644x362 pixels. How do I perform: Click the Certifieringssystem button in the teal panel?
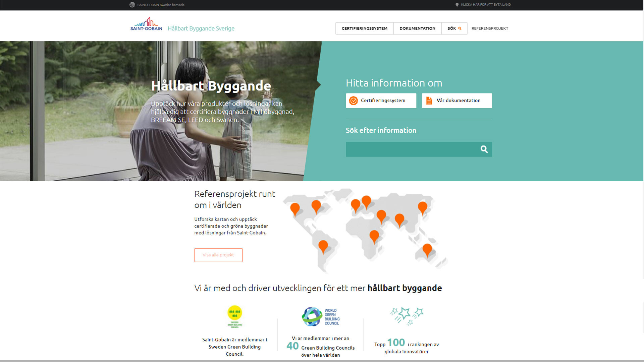[x=381, y=101]
